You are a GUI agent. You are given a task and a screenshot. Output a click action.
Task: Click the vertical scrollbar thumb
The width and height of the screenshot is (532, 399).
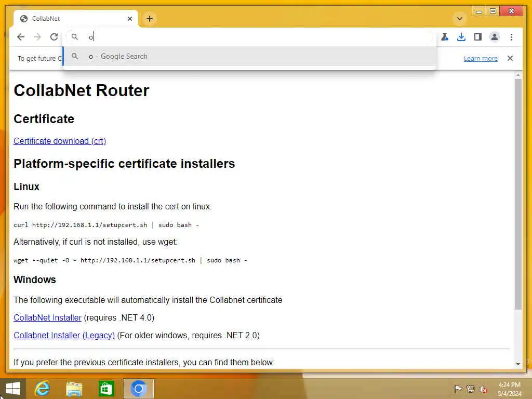click(x=518, y=194)
